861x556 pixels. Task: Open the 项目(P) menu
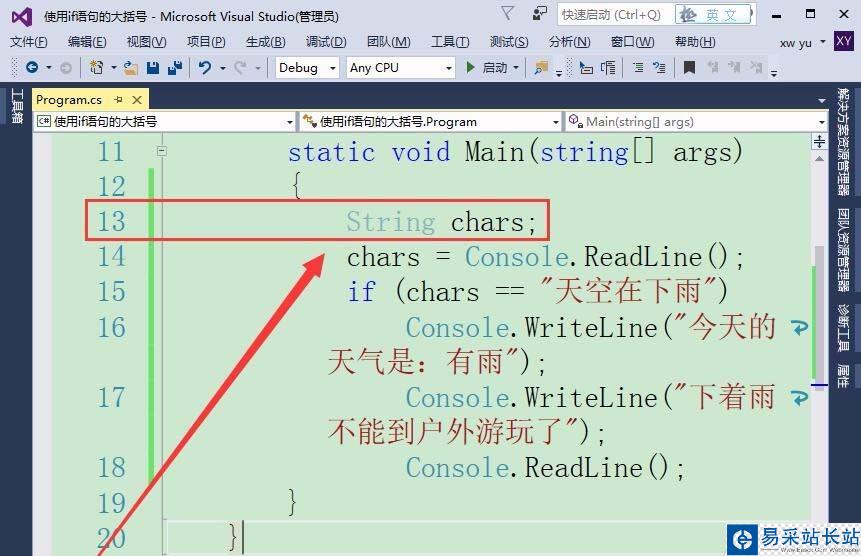point(206,42)
